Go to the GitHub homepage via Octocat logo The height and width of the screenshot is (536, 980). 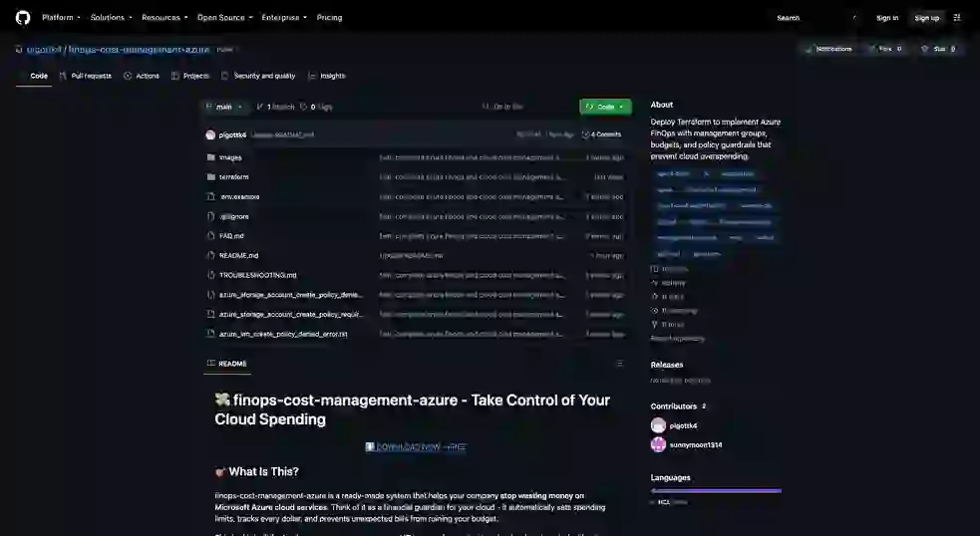pyautogui.click(x=23, y=18)
